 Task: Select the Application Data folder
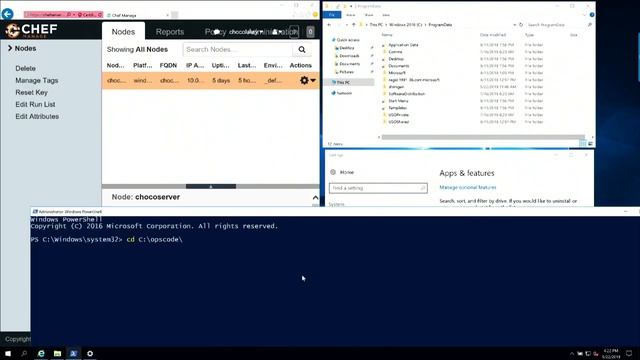point(400,45)
